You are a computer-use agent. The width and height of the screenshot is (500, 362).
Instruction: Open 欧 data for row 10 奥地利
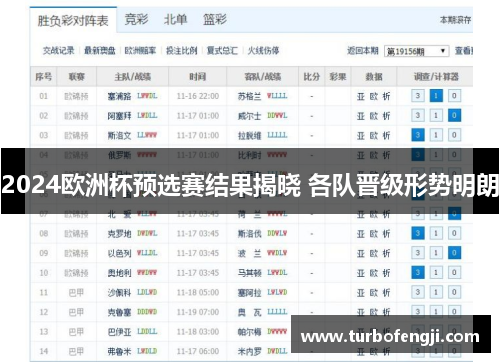pyautogui.click(x=374, y=273)
